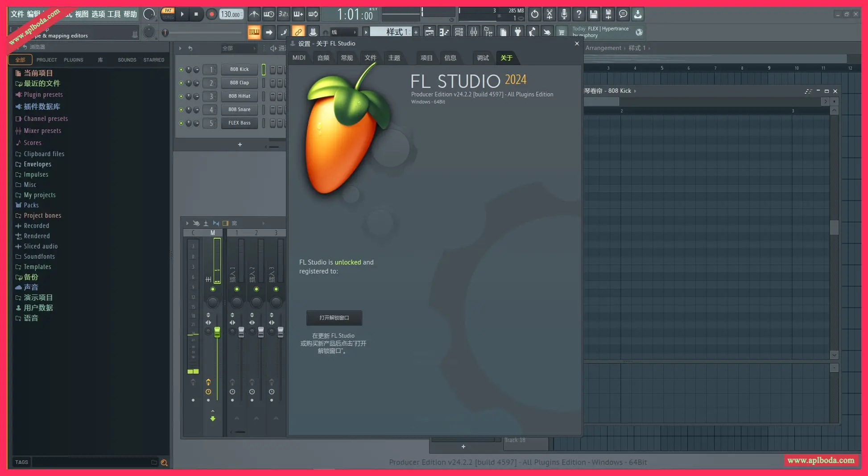Click the browser search magnifier icon
868x476 pixels.
tap(164, 463)
